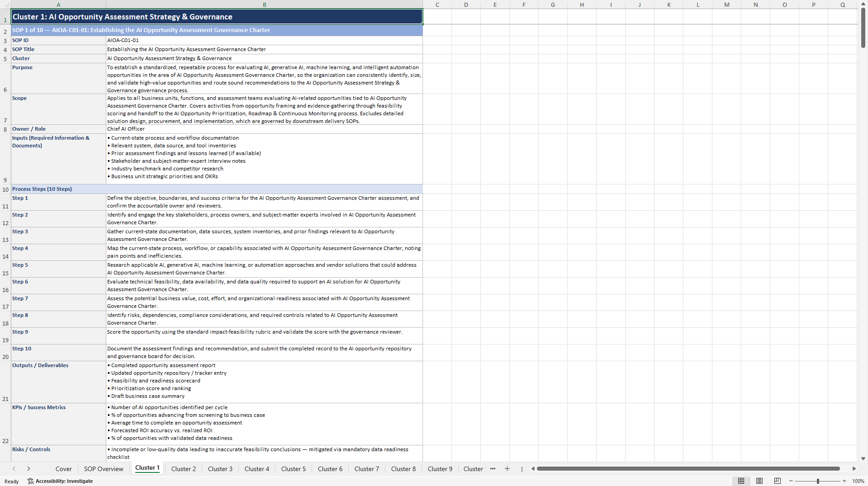Switch to Normal view icon
Screen dimensions: 868x486
tap(741, 481)
